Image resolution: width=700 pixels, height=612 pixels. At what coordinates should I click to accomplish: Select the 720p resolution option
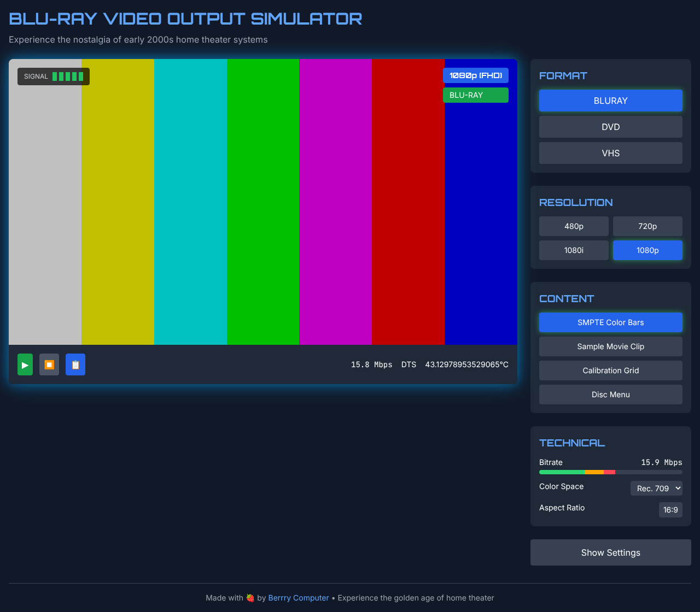(647, 226)
